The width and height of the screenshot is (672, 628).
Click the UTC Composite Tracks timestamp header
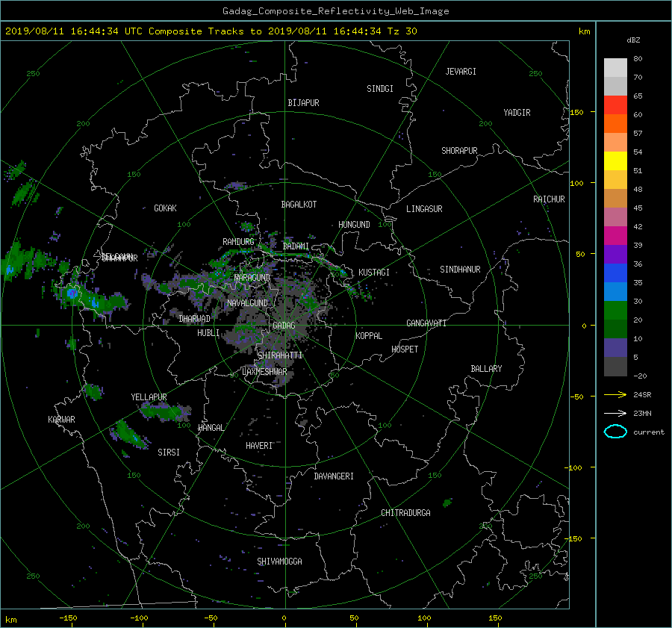[x=211, y=31]
